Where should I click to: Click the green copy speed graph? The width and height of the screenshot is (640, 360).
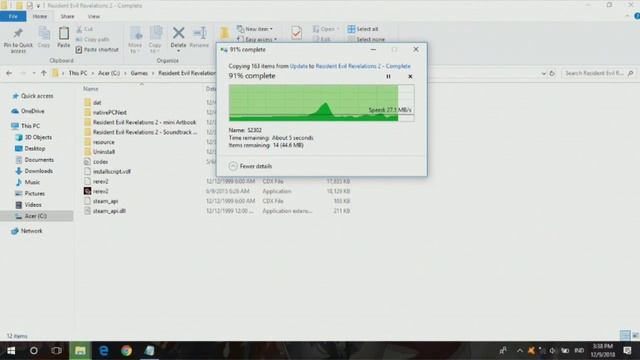tap(321, 103)
